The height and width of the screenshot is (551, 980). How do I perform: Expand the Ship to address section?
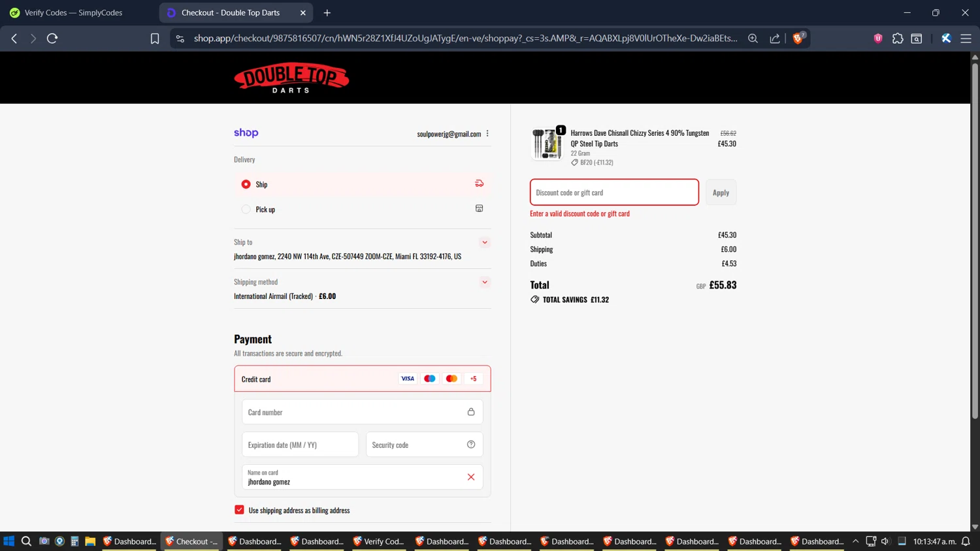click(x=485, y=242)
